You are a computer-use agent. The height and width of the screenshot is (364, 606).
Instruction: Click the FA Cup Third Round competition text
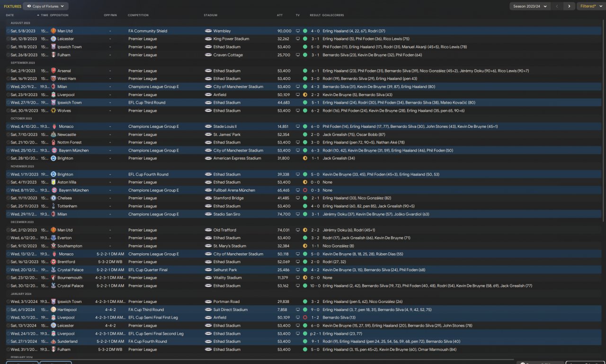click(x=146, y=310)
